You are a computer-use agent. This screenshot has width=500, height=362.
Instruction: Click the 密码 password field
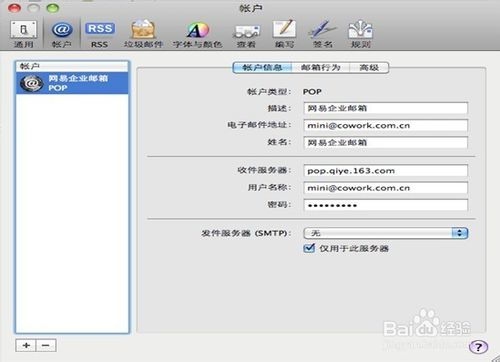tap(386, 205)
